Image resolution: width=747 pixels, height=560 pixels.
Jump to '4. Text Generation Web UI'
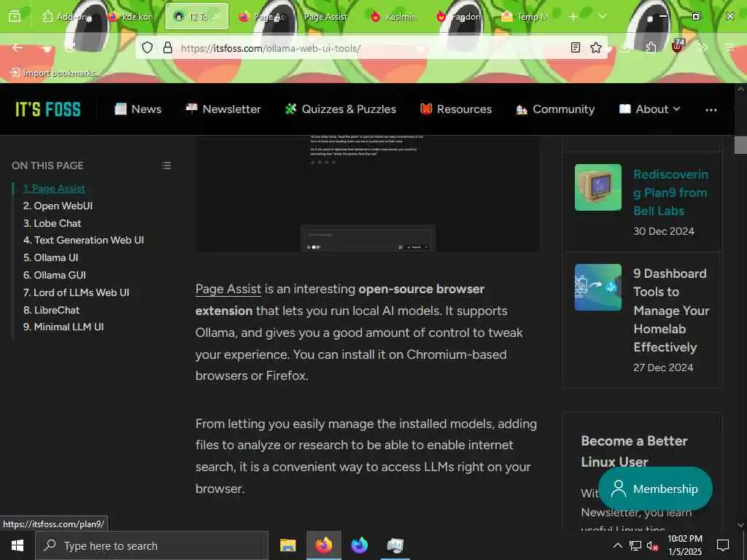click(x=83, y=240)
